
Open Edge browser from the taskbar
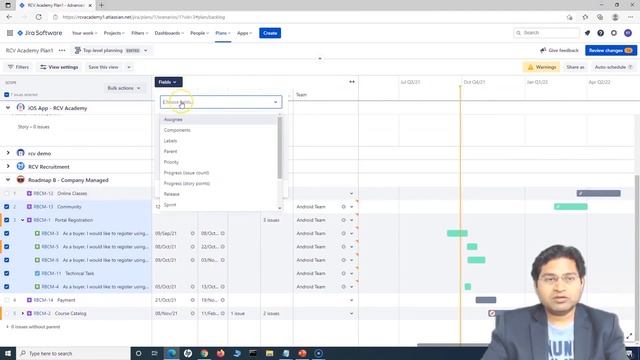(171, 353)
